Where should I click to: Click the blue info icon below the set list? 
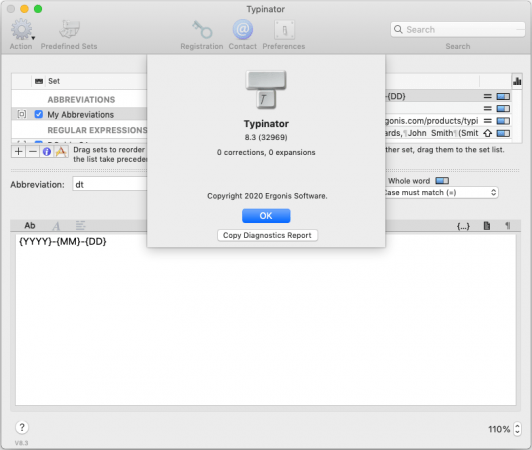[47, 151]
